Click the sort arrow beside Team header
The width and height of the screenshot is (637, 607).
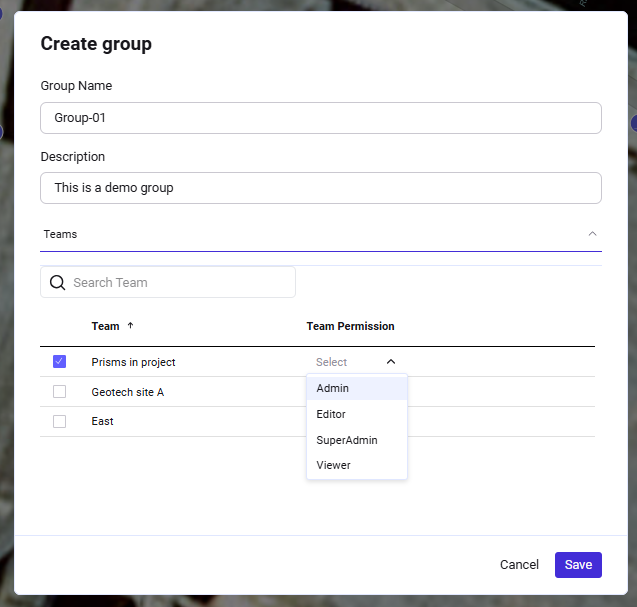[130, 326]
